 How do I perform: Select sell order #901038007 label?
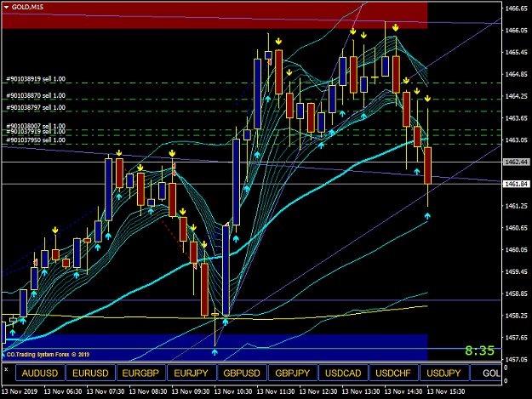coord(36,126)
